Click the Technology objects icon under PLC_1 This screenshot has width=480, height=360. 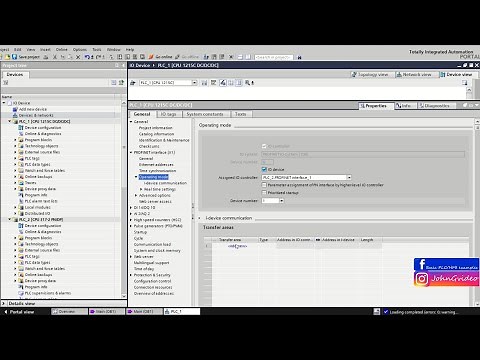[x=21, y=146]
